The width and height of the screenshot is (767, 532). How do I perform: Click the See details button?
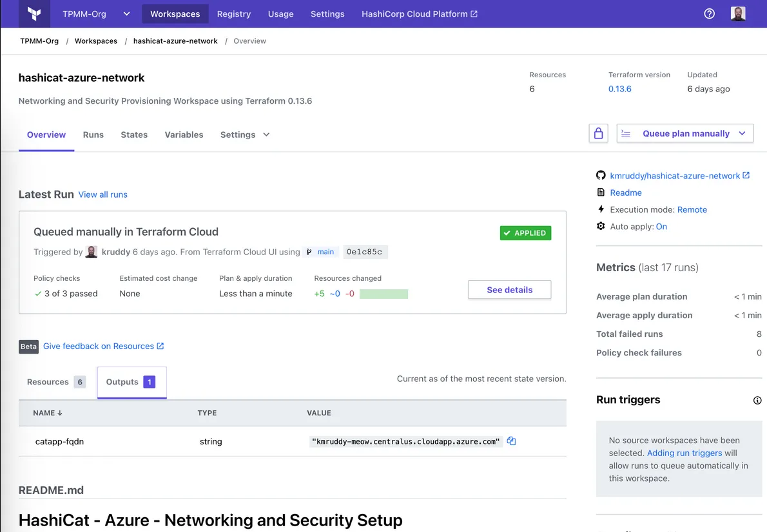point(509,290)
